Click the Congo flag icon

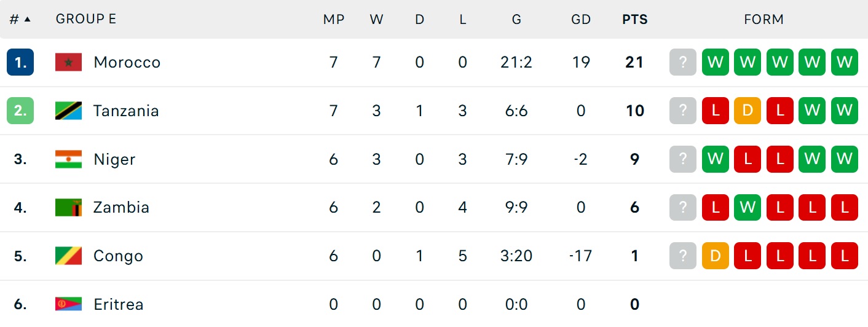click(68, 256)
